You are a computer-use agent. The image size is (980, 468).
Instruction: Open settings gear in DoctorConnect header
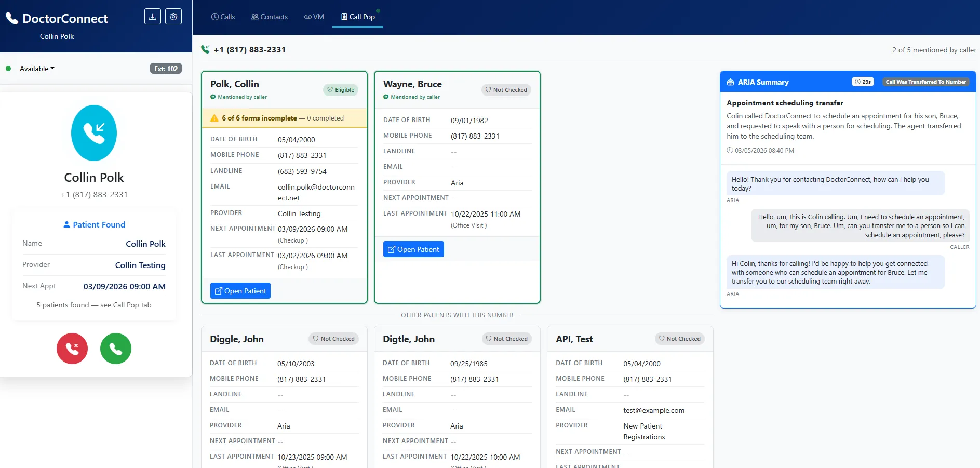click(x=173, y=17)
